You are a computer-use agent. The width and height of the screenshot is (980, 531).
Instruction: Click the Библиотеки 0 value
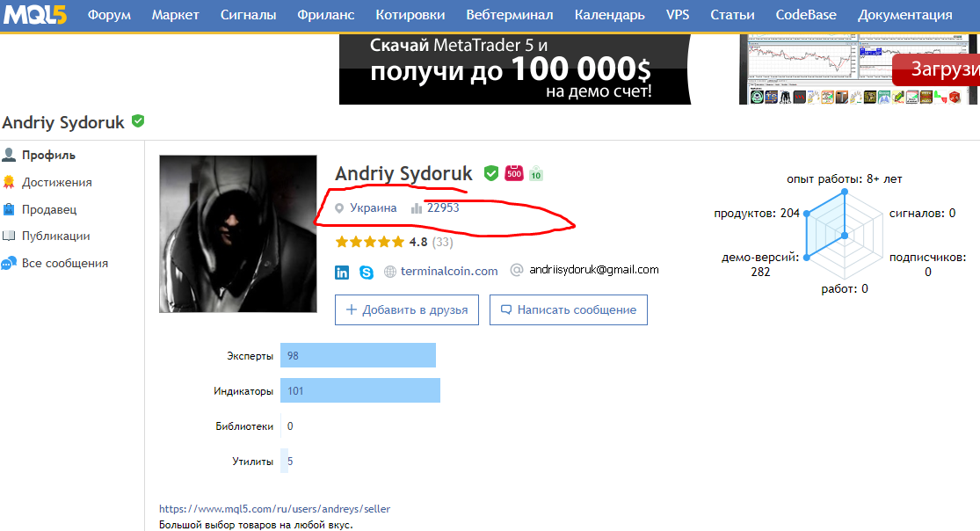[290, 426]
